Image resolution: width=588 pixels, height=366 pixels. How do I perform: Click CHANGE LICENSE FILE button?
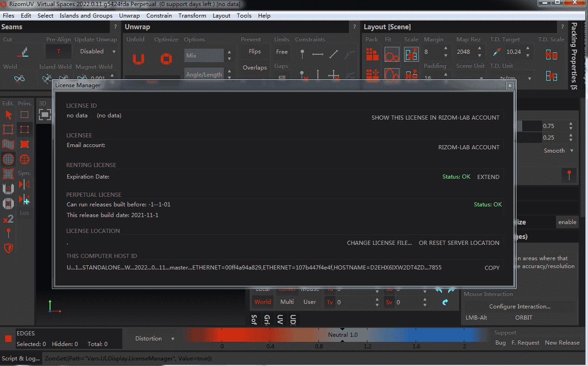click(x=379, y=243)
